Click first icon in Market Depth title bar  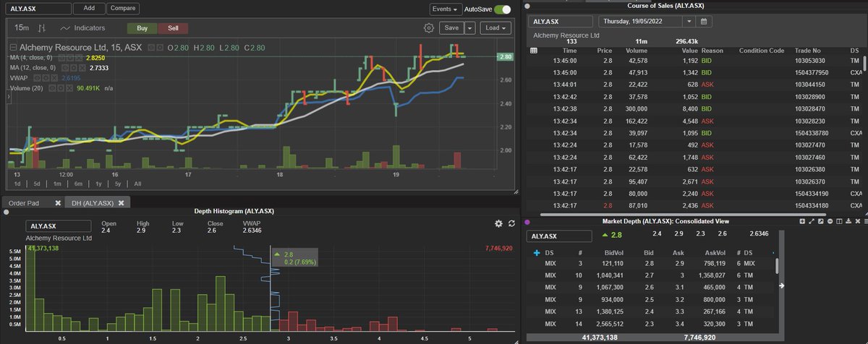pyautogui.click(x=802, y=221)
